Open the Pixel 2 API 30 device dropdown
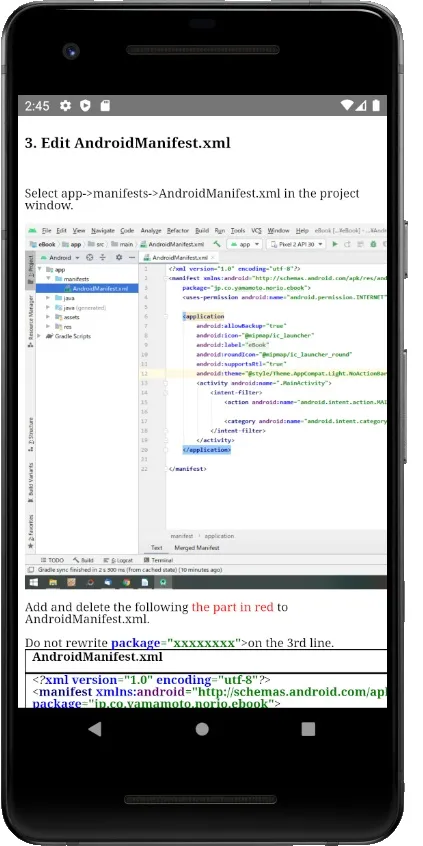This screenshot has width=423, height=846. pyautogui.click(x=296, y=244)
